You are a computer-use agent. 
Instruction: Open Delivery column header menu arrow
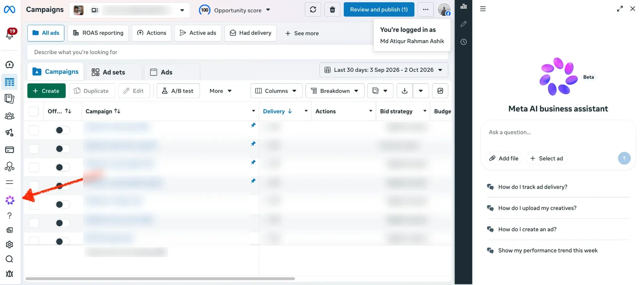click(306, 111)
